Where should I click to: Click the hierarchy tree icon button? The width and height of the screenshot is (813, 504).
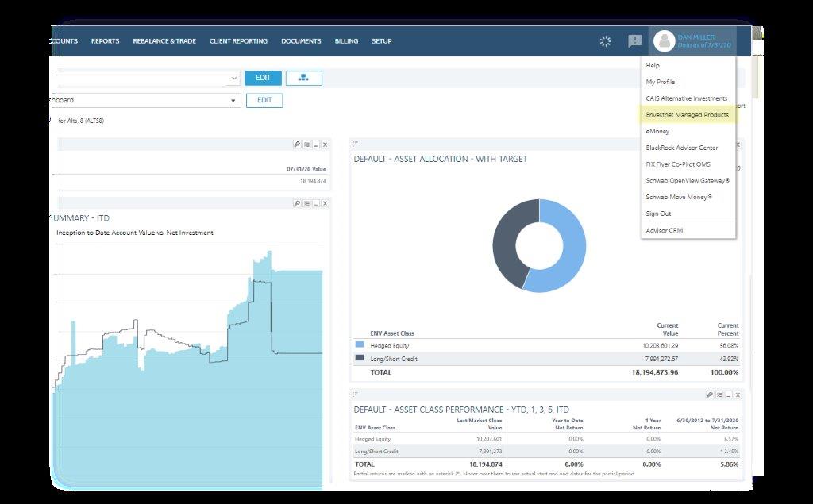304,78
